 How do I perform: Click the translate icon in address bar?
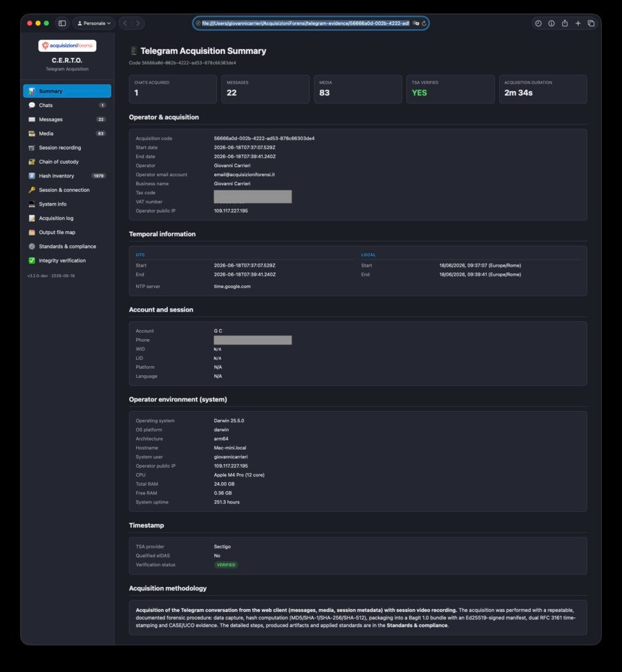(415, 23)
